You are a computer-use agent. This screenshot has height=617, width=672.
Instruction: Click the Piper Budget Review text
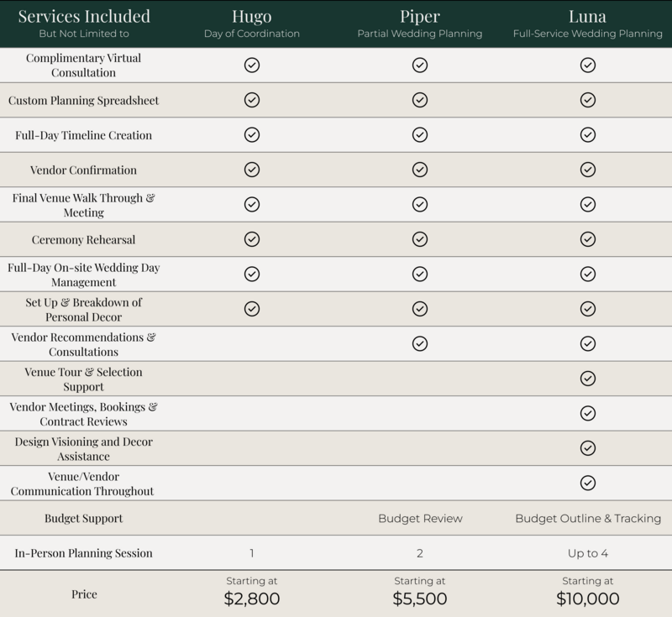[x=420, y=518]
